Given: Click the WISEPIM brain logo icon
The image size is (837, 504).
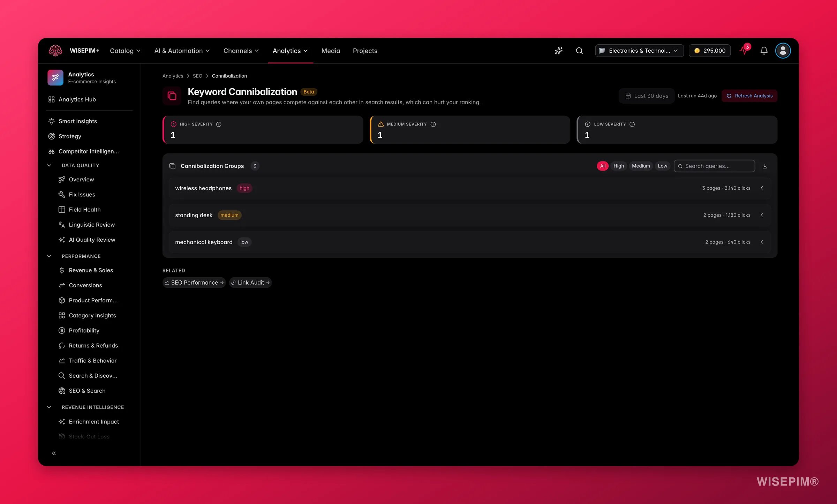Looking at the screenshot, I should 55,51.
